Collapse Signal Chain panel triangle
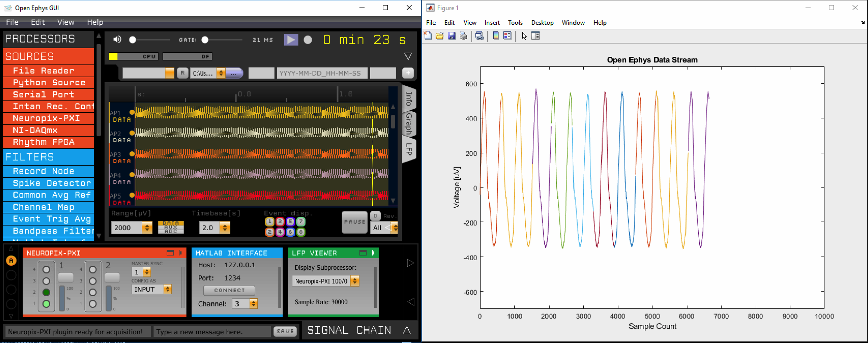The width and height of the screenshot is (868, 343). [x=407, y=330]
